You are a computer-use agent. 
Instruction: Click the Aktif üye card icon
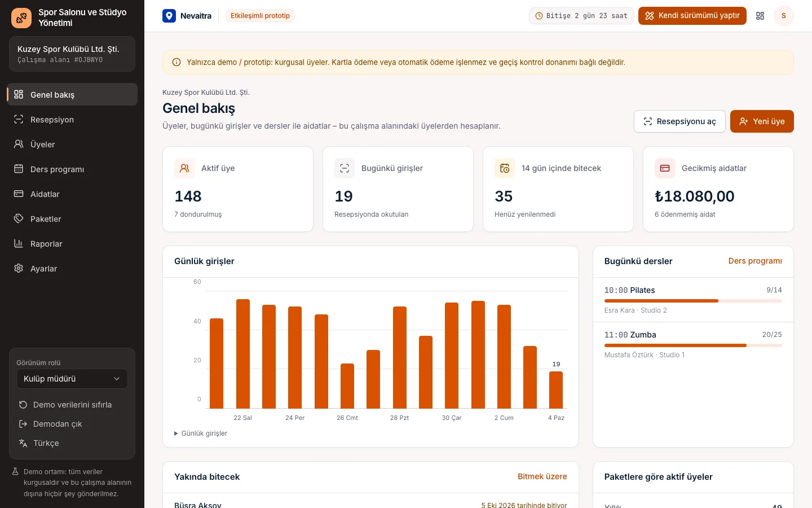pyautogui.click(x=184, y=168)
